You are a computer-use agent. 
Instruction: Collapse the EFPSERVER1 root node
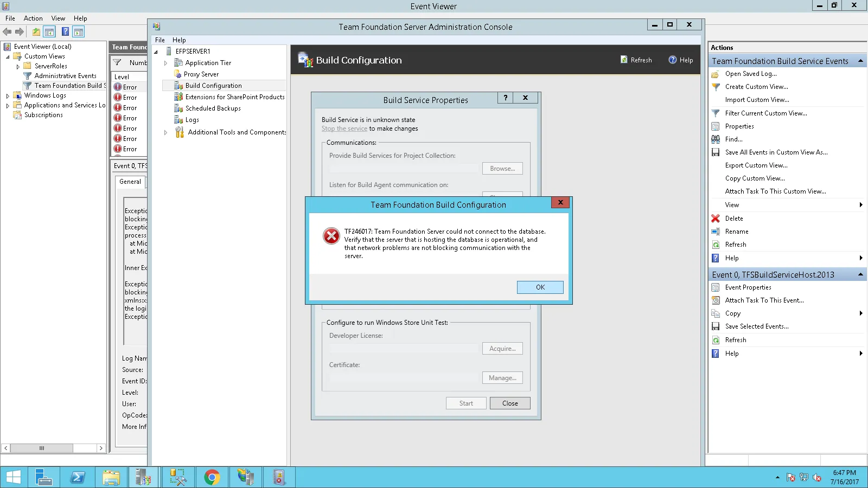(156, 52)
